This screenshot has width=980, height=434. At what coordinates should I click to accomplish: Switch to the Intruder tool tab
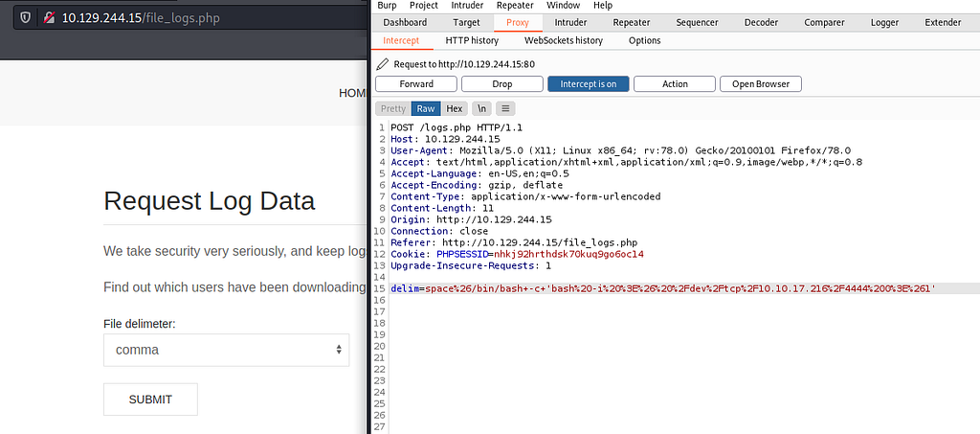(x=570, y=22)
